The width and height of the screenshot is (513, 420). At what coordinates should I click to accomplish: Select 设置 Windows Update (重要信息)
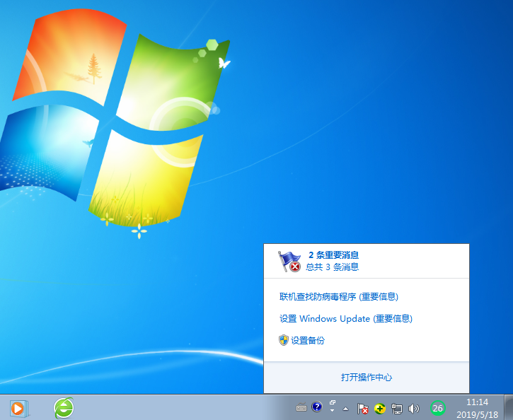[345, 319]
